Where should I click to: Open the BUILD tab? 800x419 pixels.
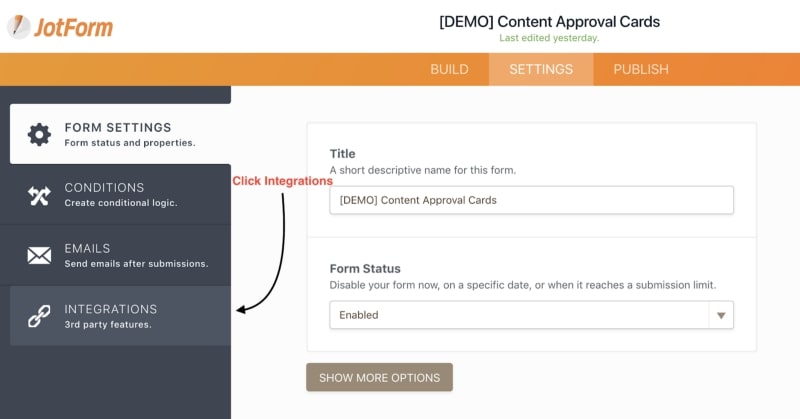[x=449, y=69]
